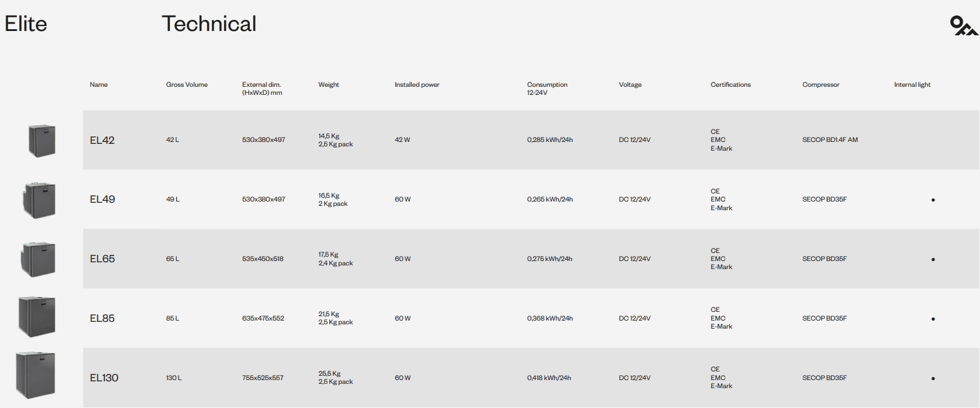Click the SECOP BD1.4F AM compressor text
This screenshot has height=408, width=980.
830,140
